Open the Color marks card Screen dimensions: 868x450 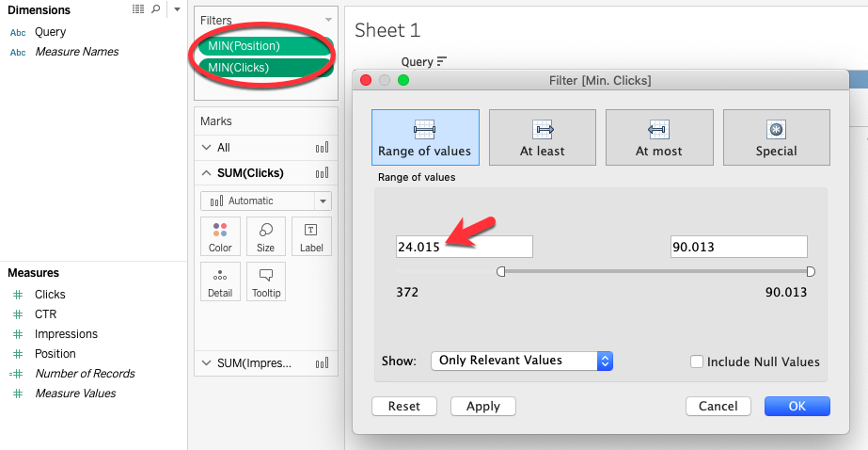coord(220,236)
